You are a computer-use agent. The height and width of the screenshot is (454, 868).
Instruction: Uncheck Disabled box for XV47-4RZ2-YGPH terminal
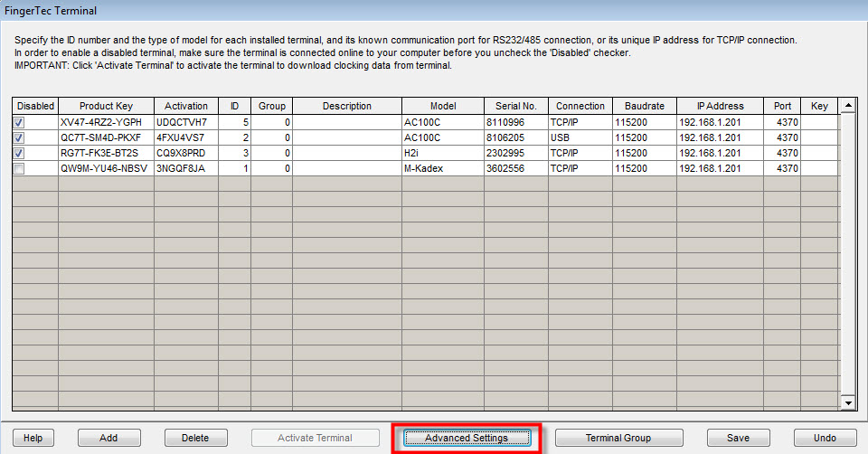19,122
